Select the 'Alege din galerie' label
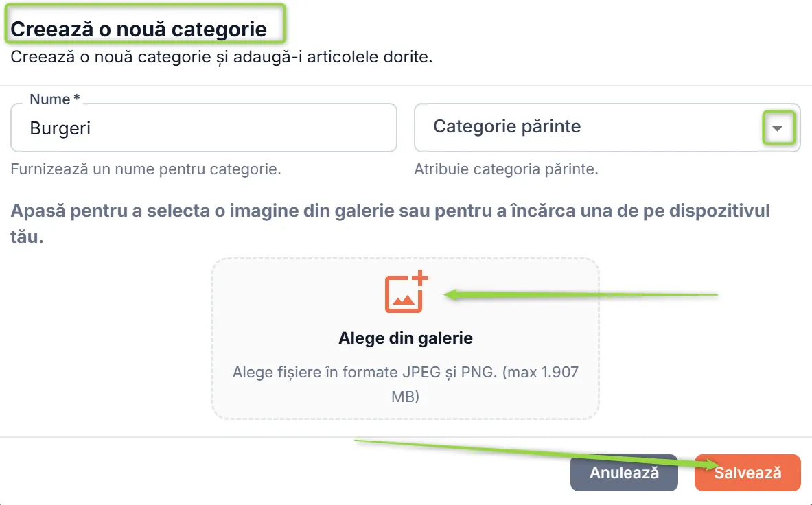812x505 pixels. 406,338
